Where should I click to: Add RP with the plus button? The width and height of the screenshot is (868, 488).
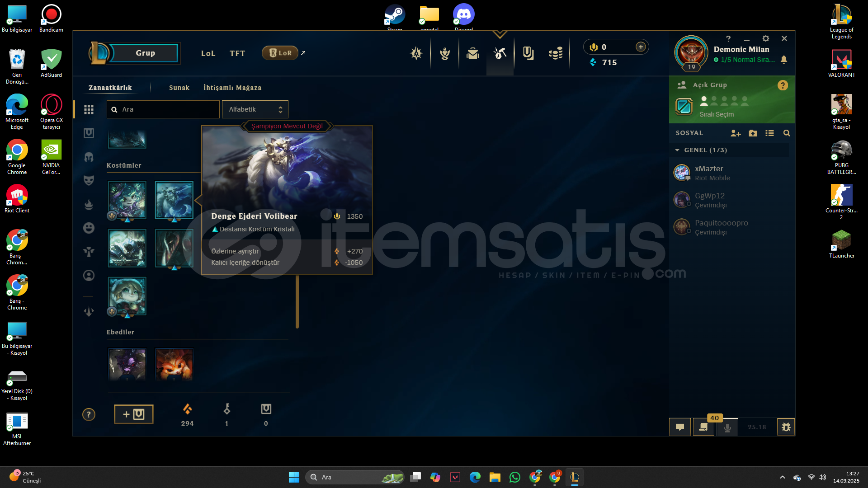click(641, 47)
